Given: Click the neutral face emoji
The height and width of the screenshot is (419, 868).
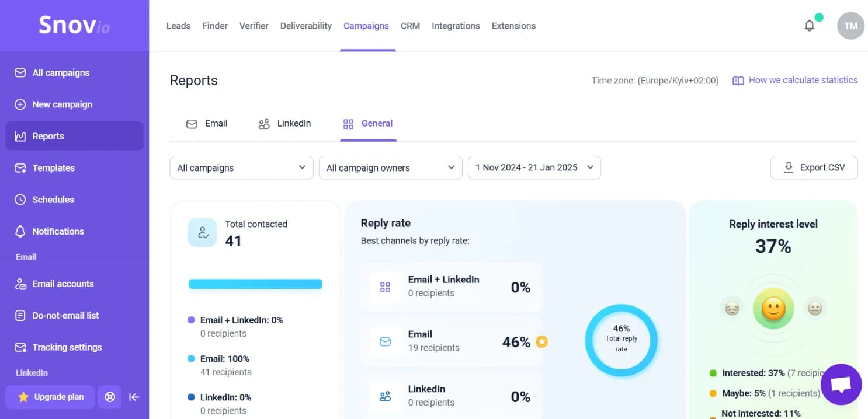Looking at the screenshot, I should pos(815,308).
